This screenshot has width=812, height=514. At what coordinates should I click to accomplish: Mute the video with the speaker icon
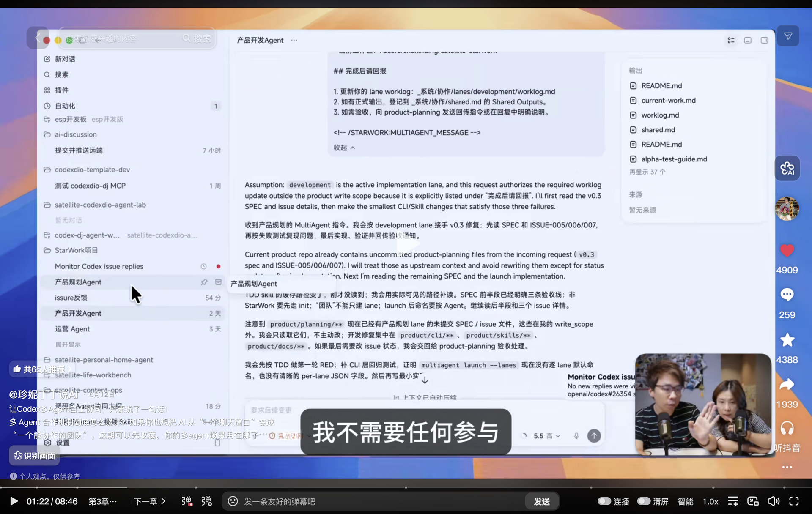773,501
